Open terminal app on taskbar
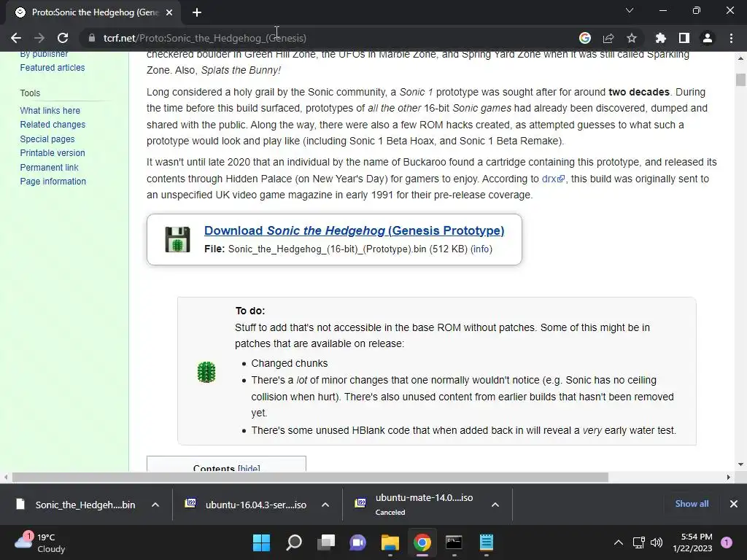 [x=454, y=542]
